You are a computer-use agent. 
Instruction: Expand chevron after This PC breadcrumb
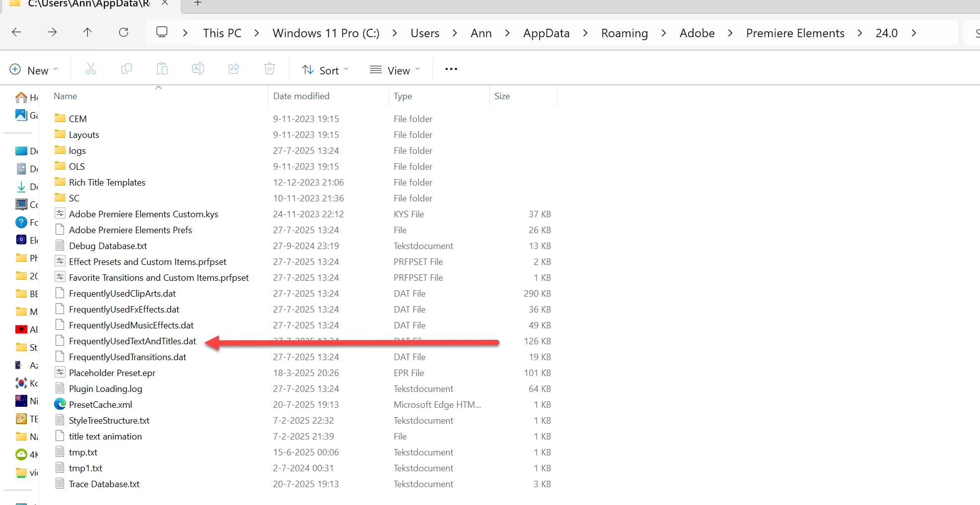tap(257, 33)
